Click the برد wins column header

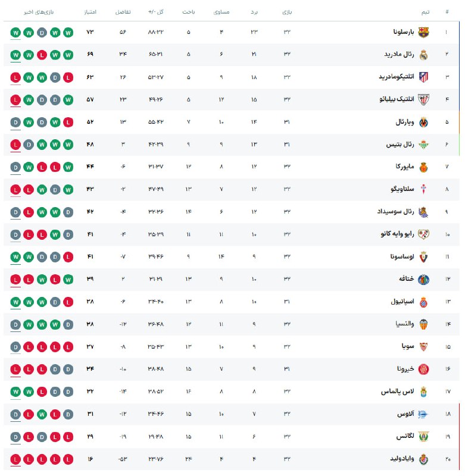(x=255, y=12)
